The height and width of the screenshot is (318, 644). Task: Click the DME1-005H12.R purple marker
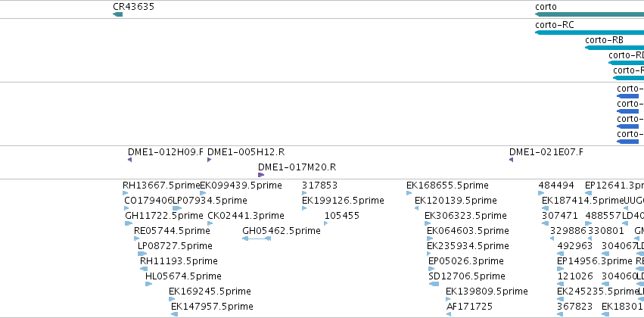(209, 160)
